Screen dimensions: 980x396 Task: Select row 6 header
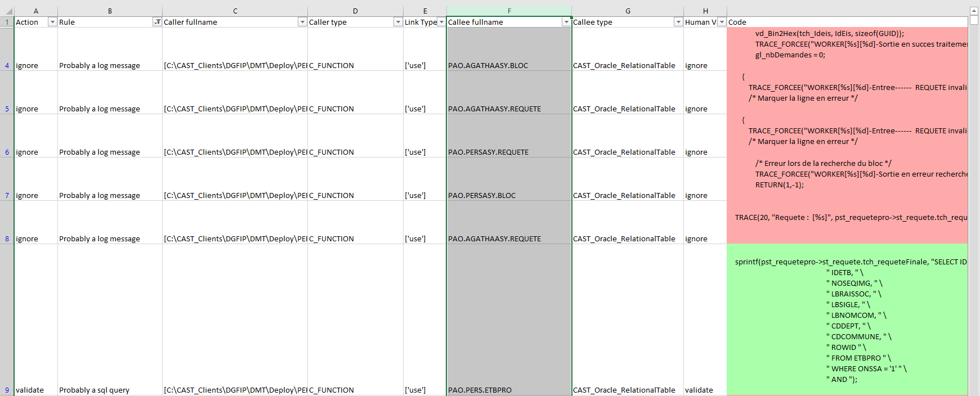[7, 152]
